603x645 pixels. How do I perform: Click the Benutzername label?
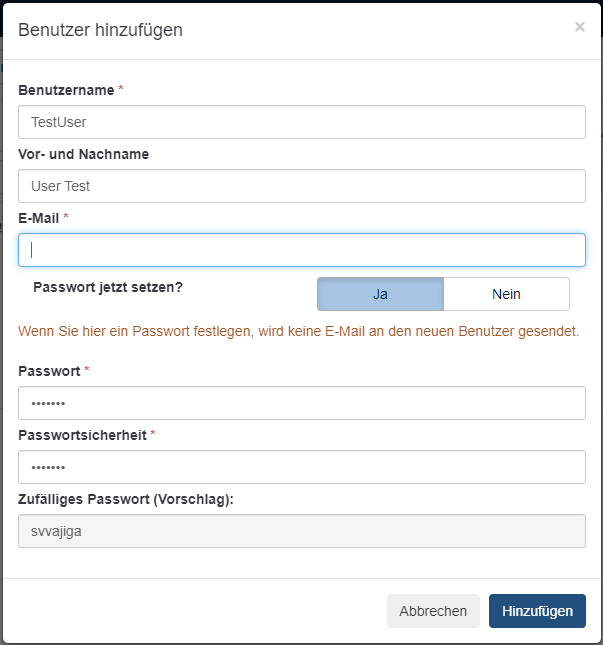66,90
